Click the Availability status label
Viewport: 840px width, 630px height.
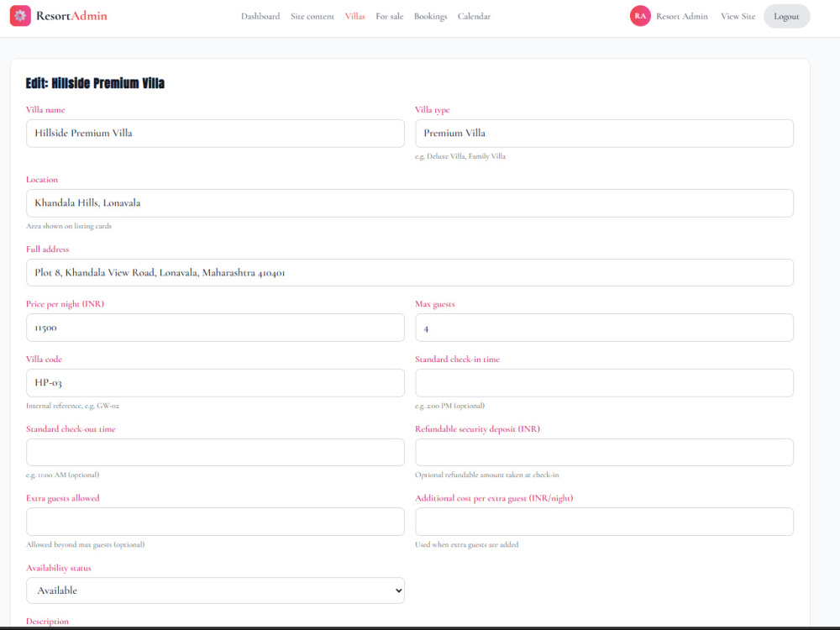point(59,568)
